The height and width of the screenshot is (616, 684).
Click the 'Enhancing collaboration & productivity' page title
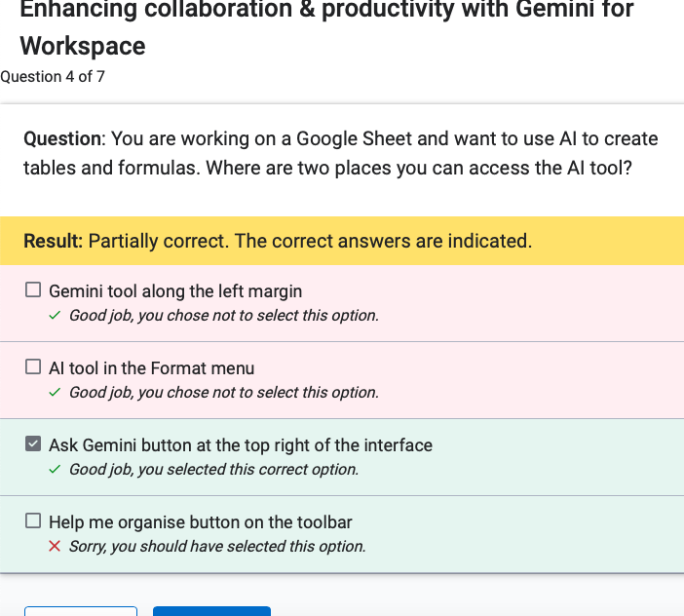[x=326, y=27]
